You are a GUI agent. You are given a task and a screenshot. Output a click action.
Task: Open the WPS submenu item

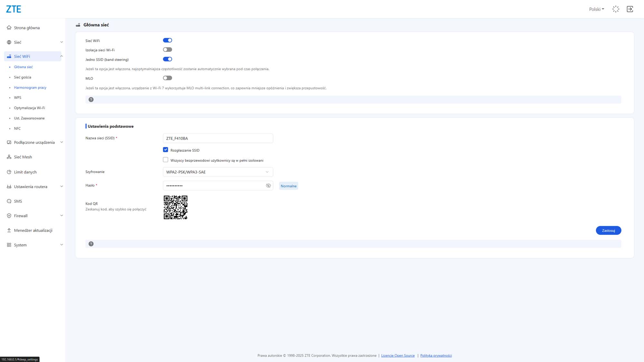17,97
